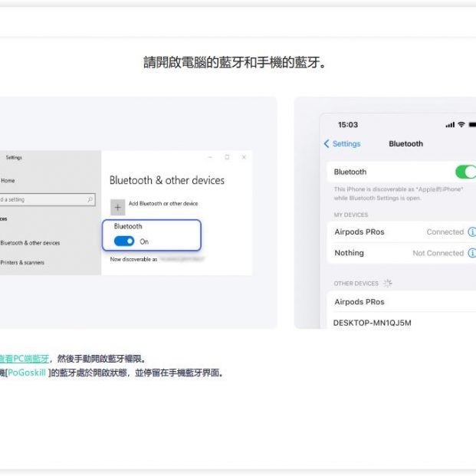
Task: Click the search magnifier in settings search box
Action: pos(90,199)
